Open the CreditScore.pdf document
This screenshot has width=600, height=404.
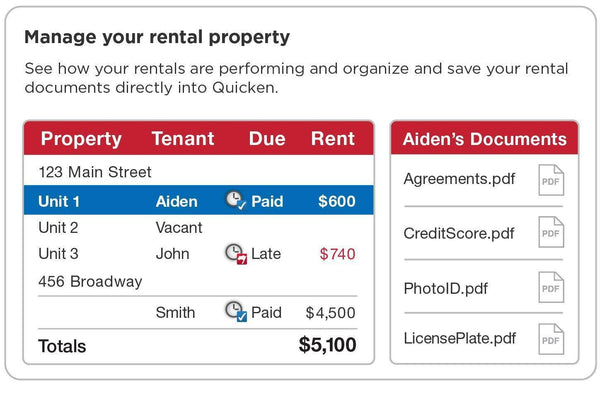pos(458,234)
